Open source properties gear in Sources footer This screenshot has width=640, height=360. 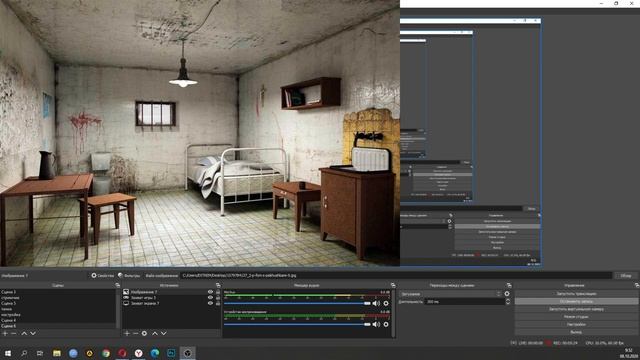[144, 333]
